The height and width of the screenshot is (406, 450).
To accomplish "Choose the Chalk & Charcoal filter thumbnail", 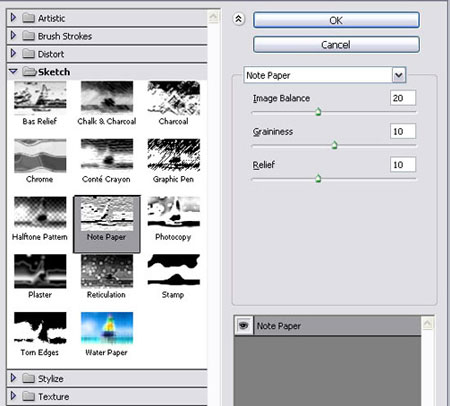I will coord(107,97).
